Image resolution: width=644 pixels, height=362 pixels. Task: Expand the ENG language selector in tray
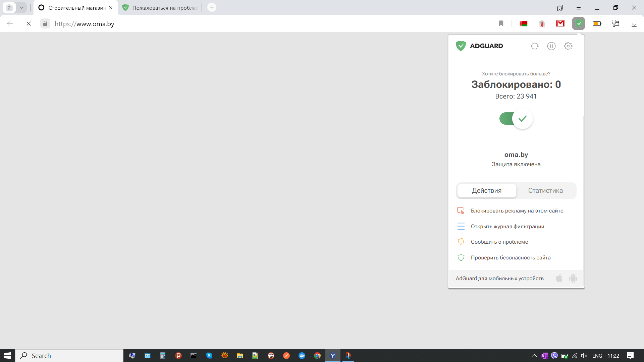click(597, 356)
